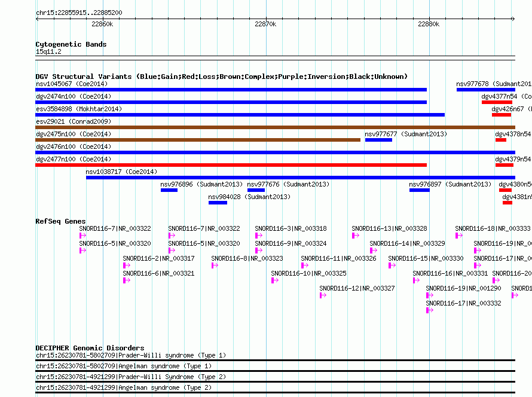The width and height of the screenshot is (532, 397).
Task: Select the Angelman syndrome (Type 2) entry
Action: point(275,390)
